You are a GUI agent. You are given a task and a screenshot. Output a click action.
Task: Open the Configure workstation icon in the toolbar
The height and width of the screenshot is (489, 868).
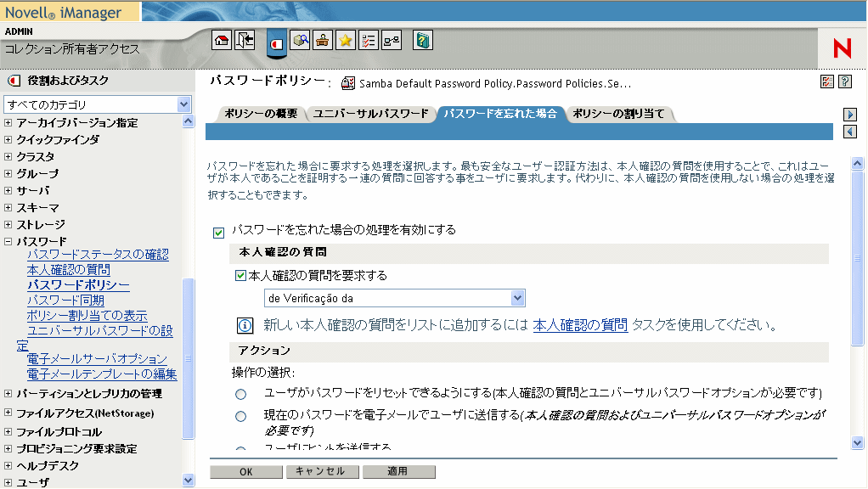(x=323, y=40)
